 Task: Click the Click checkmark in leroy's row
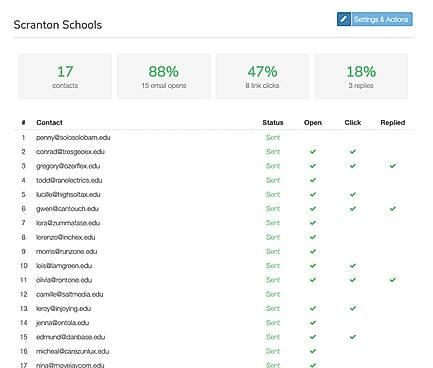pyautogui.click(x=353, y=308)
